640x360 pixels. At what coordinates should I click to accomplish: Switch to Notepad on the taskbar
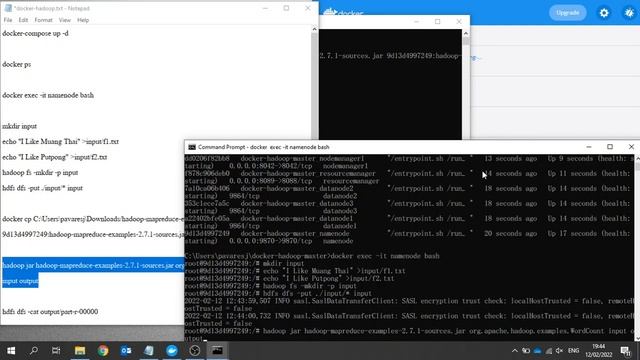click(x=149, y=351)
